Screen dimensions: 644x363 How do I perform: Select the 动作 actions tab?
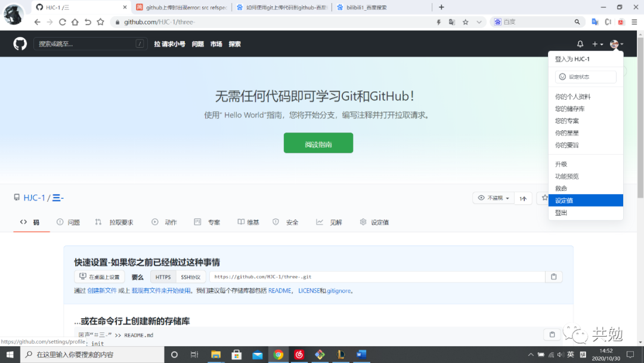coord(165,222)
